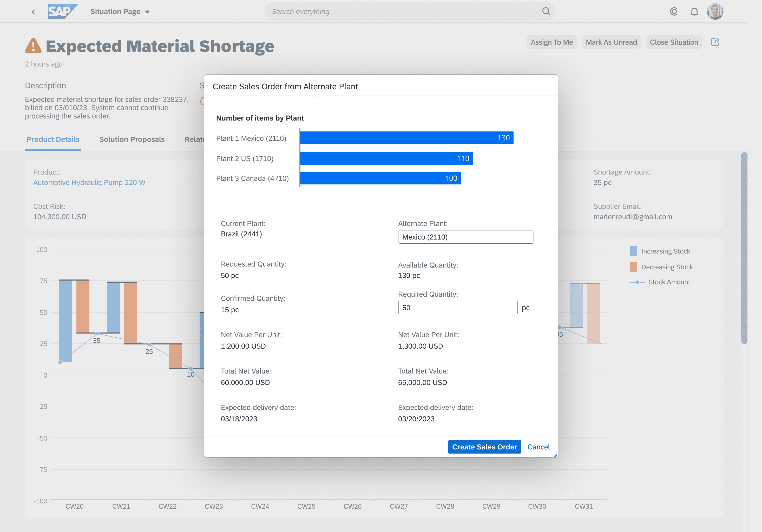The image size is (762, 532).
Task: Click the SAP logo
Action: [x=62, y=12]
